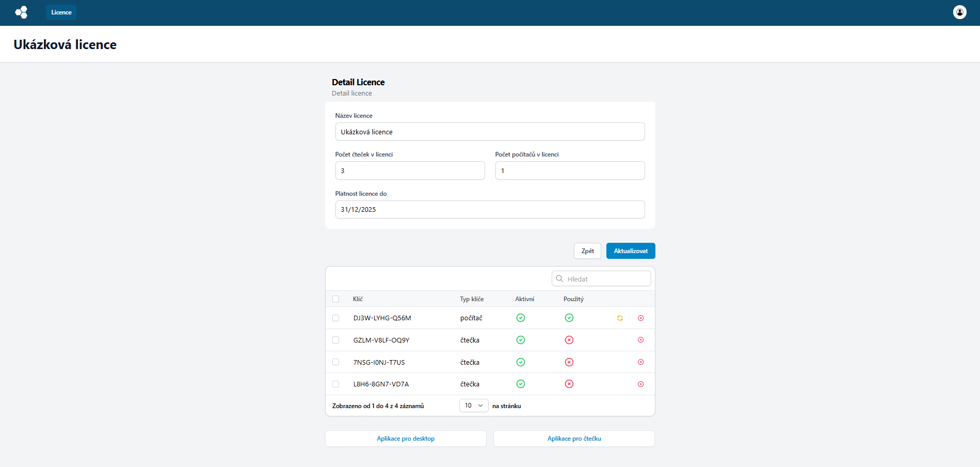
Task: Open the Licence menu item
Action: [61, 12]
